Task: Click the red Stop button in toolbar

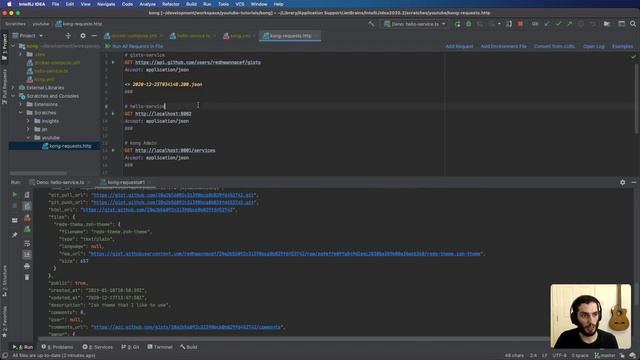Action: coord(520,24)
